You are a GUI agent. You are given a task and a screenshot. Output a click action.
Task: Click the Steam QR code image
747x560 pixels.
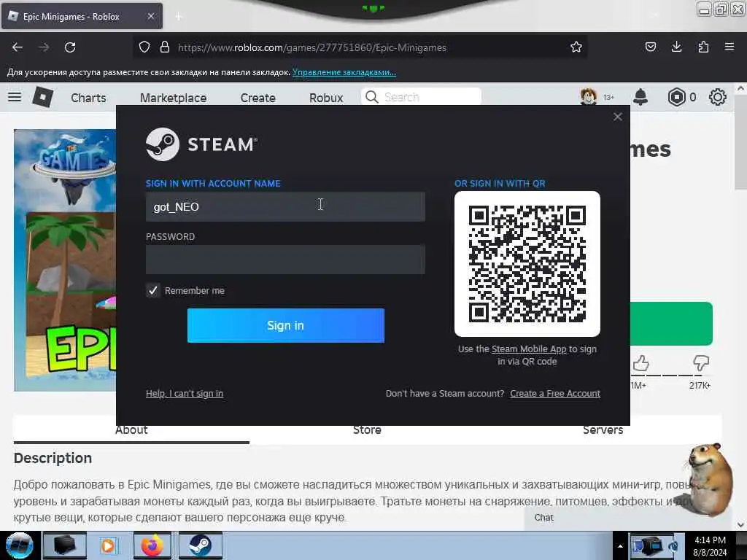pyautogui.click(x=527, y=264)
